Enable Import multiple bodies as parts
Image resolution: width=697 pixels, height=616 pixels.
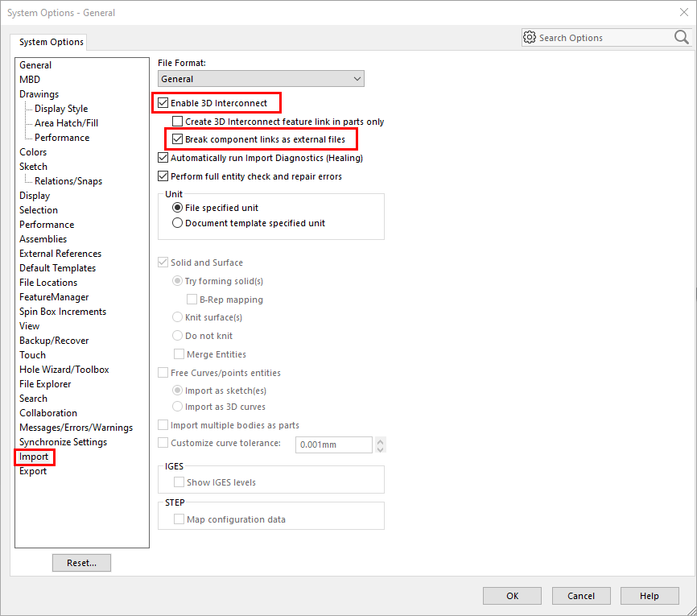[x=163, y=425]
